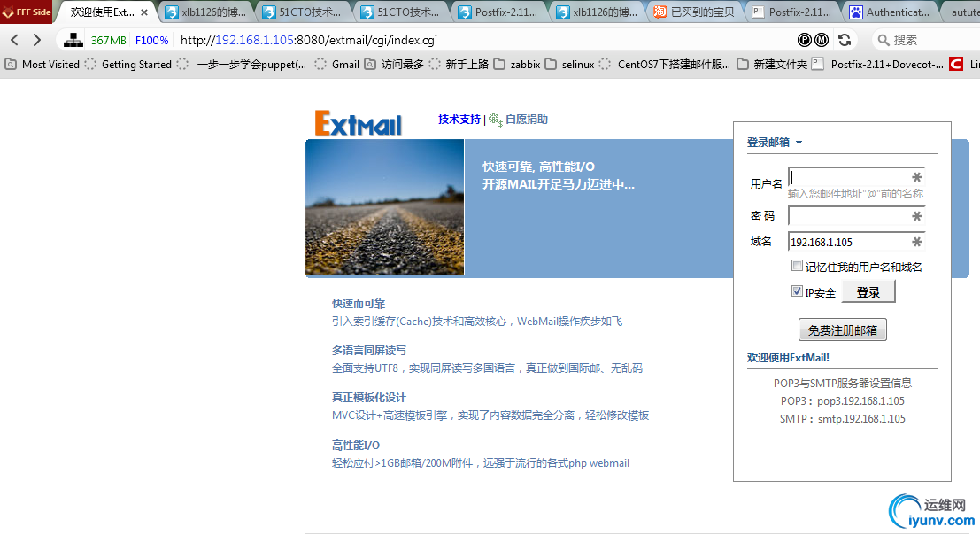Switch to the 已买到的宝贝 tab
The height and width of the screenshot is (535, 980).
point(694,12)
